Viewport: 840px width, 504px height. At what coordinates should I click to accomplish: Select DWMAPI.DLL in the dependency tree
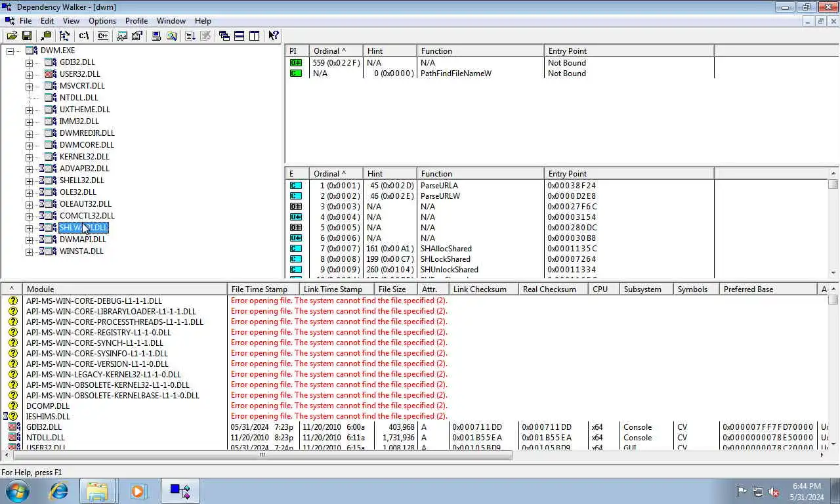(x=83, y=240)
